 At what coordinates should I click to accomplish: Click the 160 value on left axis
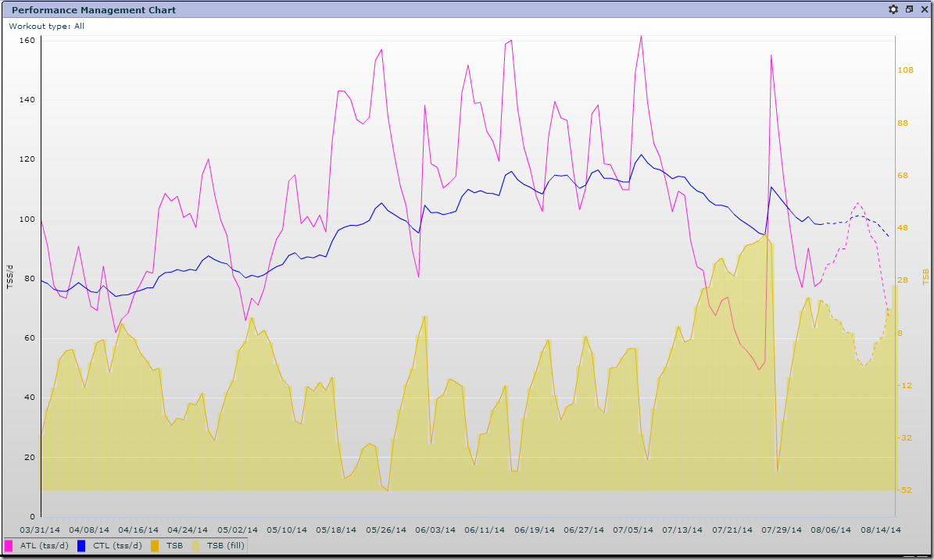click(x=27, y=41)
